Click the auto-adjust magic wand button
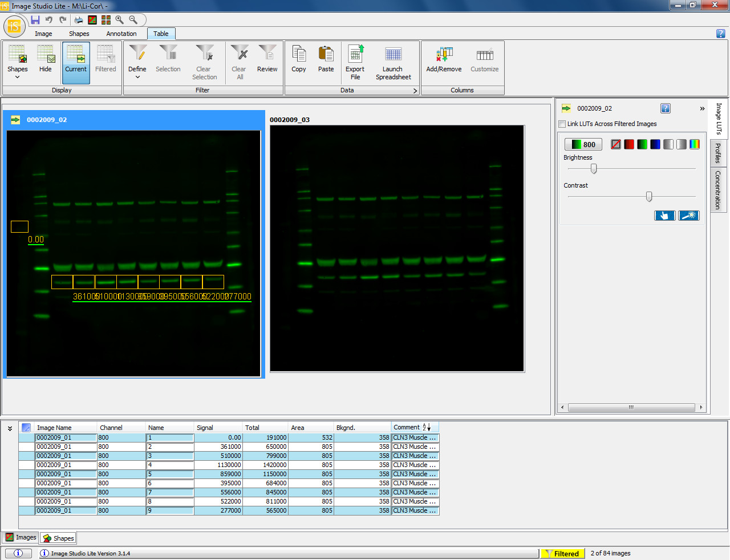This screenshot has width=730, height=560. (688, 216)
